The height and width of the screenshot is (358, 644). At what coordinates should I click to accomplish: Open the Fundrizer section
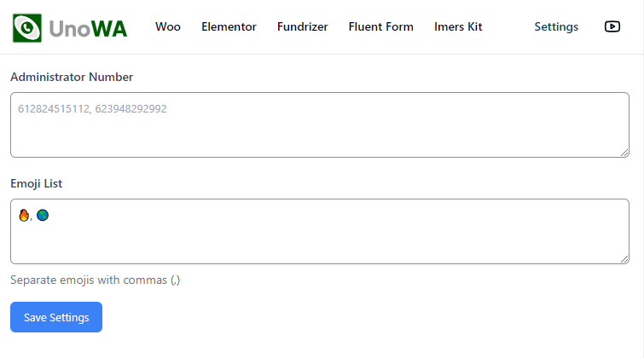302,26
